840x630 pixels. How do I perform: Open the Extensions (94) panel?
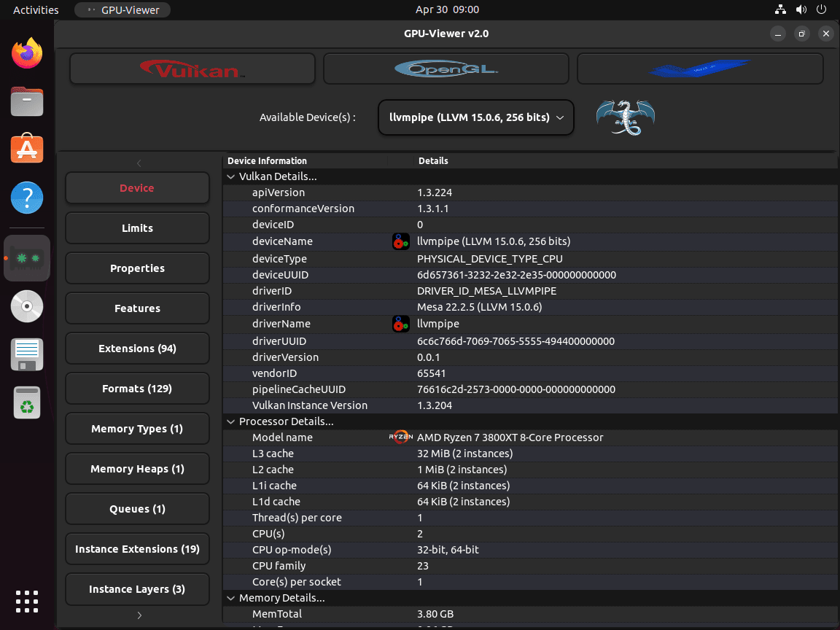137,348
